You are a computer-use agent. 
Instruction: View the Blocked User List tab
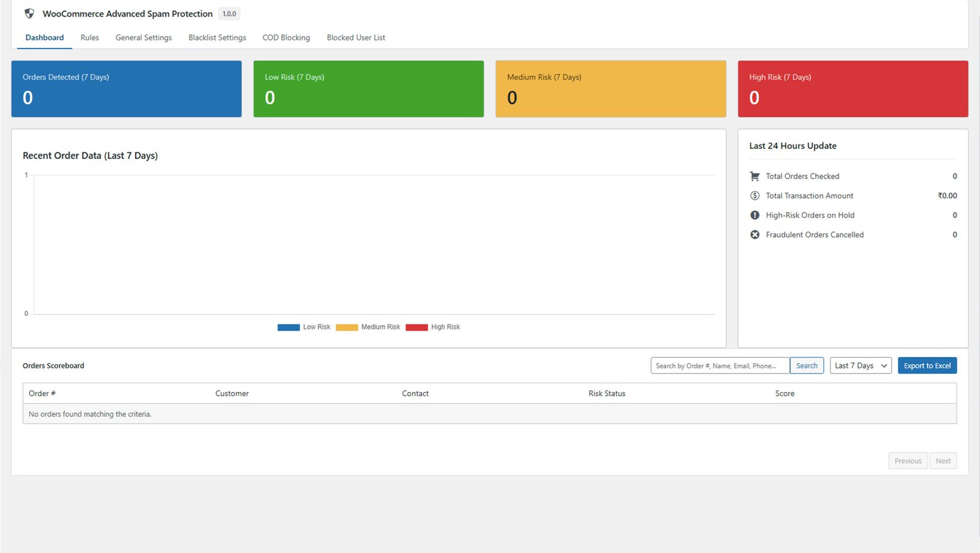[356, 38]
